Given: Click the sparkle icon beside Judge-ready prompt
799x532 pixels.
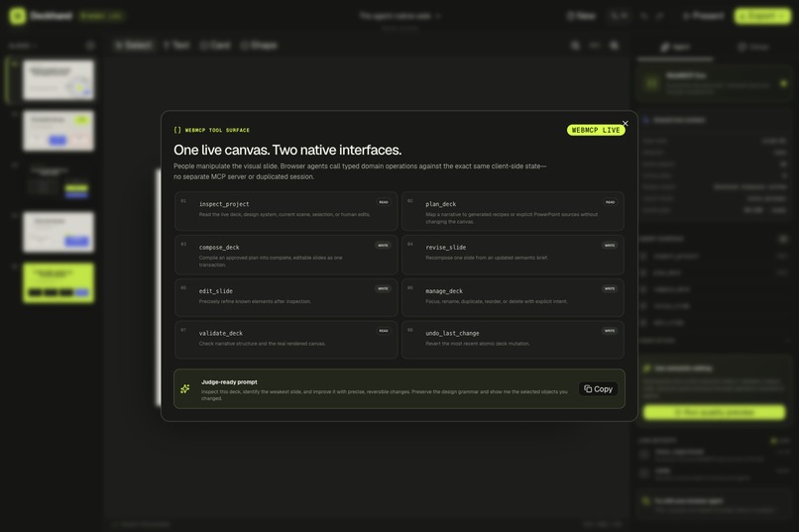Looking at the screenshot, I should tap(185, 389).
